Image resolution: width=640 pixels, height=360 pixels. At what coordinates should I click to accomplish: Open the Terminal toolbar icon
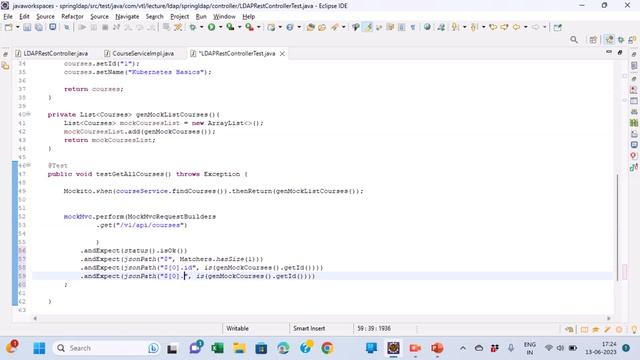pyautogui.click(x=53, y=27)
